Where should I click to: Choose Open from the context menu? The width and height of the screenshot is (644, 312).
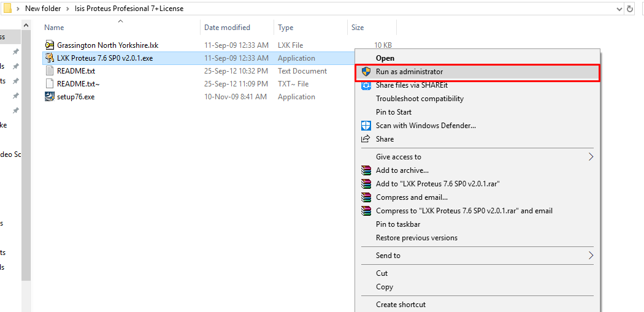(385, 58)
